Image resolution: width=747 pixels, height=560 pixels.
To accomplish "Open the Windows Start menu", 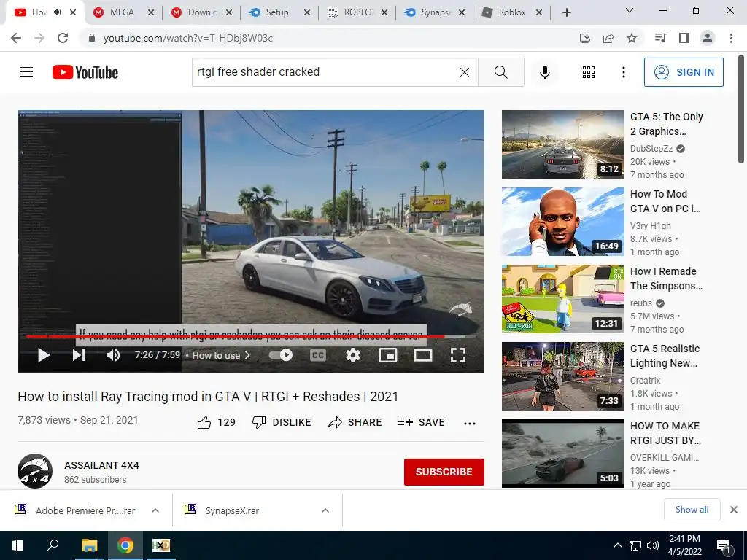I will point(18,545).
